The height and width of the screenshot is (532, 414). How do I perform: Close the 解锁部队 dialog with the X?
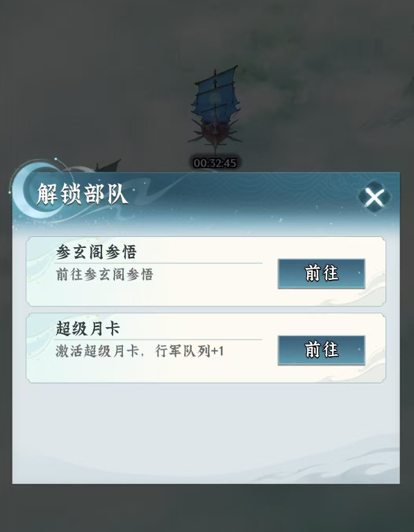click(x=374, y=197)
